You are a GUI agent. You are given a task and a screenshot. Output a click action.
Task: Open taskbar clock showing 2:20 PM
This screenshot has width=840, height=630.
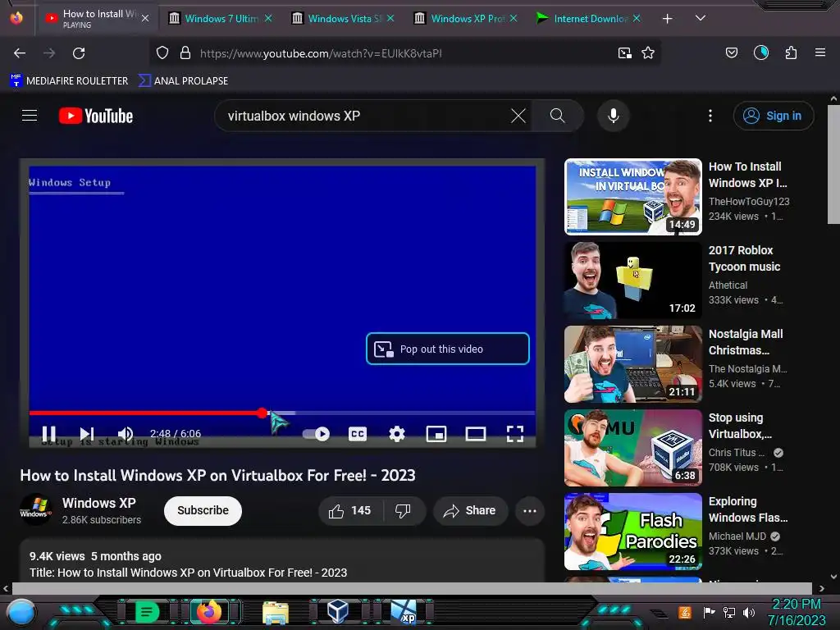click(797, 612)
